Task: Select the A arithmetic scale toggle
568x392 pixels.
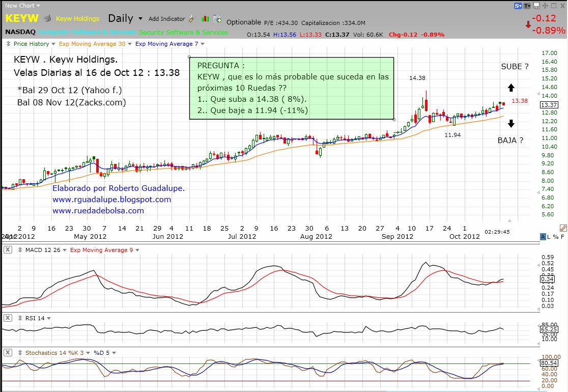Action: pos(543,237)
